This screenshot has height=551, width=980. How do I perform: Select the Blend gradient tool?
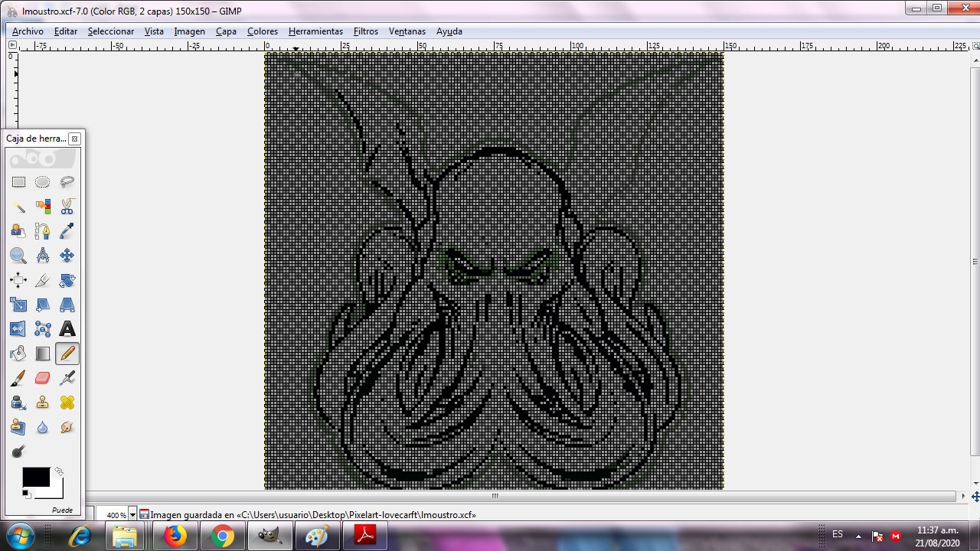pos(43,354)
